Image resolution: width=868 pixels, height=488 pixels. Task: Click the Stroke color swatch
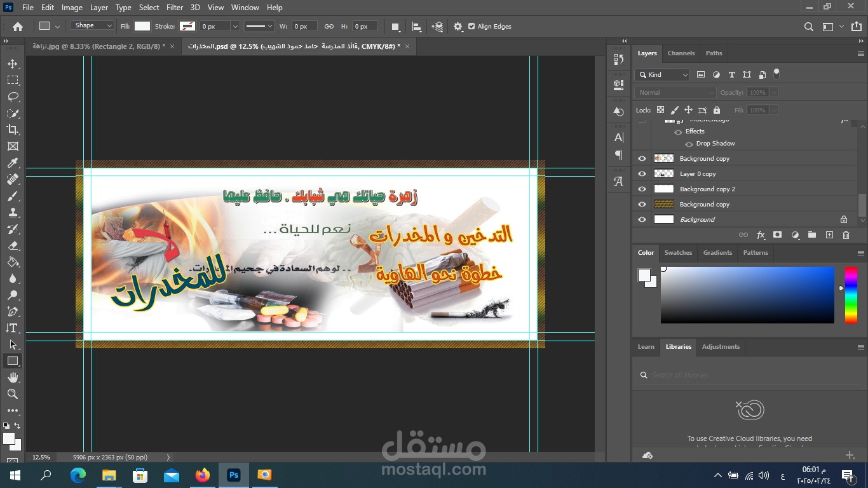tap(187, 27)
